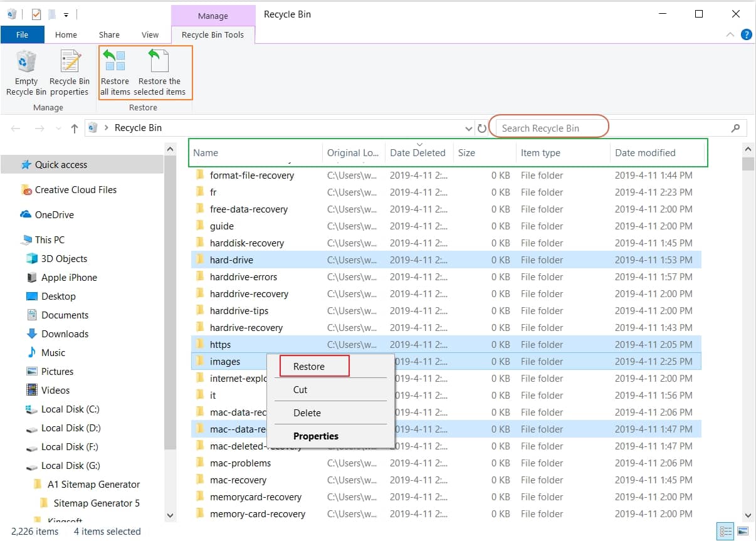
Task: Sort by the Original Location column
Action: coord(354,152)
